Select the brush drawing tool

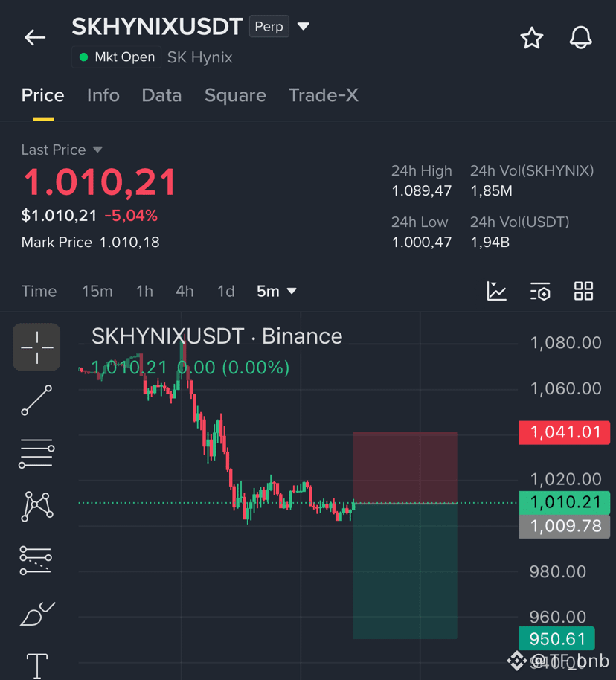coord(37,614)
